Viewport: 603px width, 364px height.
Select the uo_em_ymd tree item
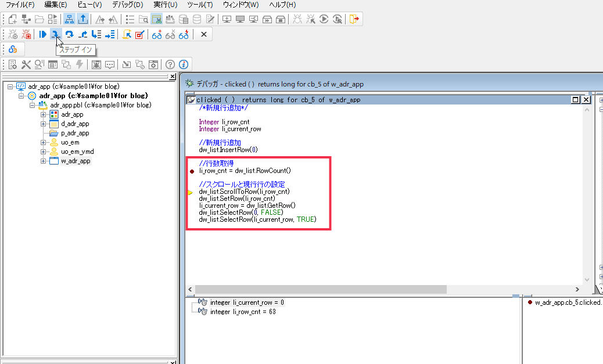click(x=78, y=152)
